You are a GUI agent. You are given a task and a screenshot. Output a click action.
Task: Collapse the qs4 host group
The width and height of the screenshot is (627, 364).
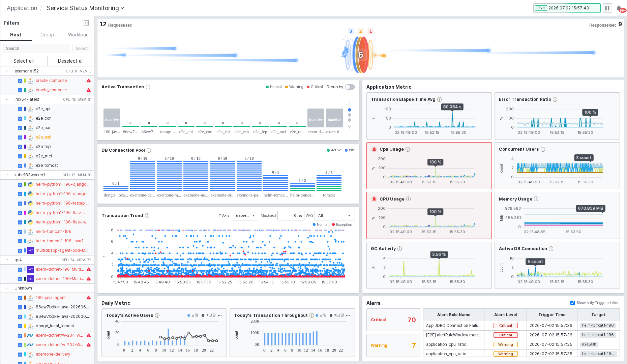[x=6, y=260]
